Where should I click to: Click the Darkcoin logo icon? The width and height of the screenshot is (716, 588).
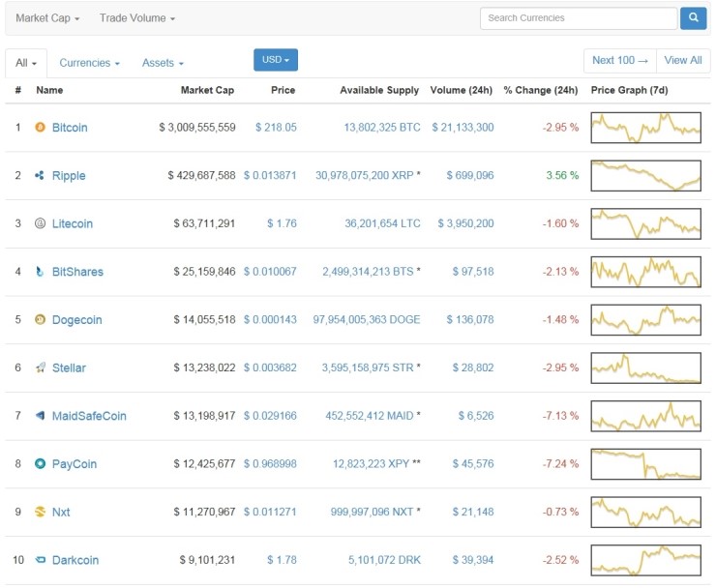[x=41, y=560]
